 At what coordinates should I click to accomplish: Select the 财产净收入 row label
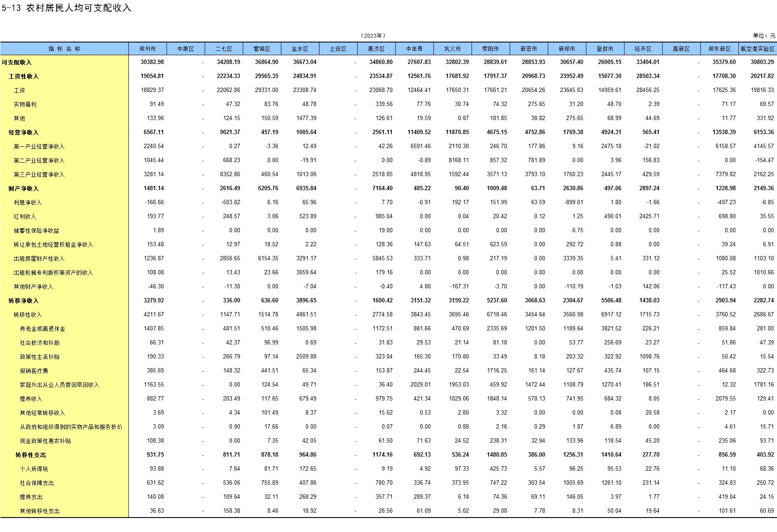24,188
